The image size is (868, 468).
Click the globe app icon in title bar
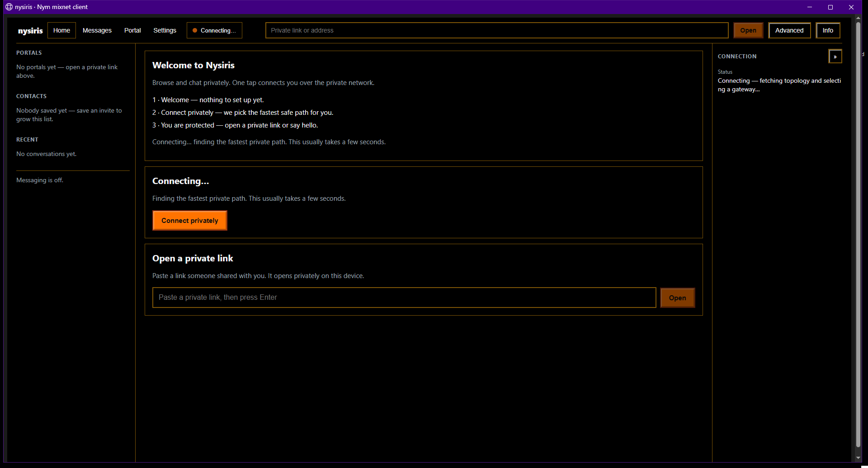9,7
